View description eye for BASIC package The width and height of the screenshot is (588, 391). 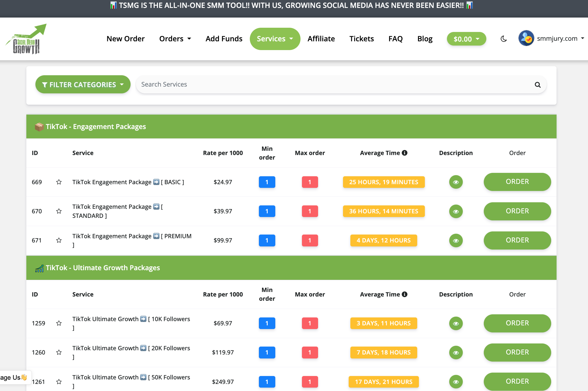point(456,182)
